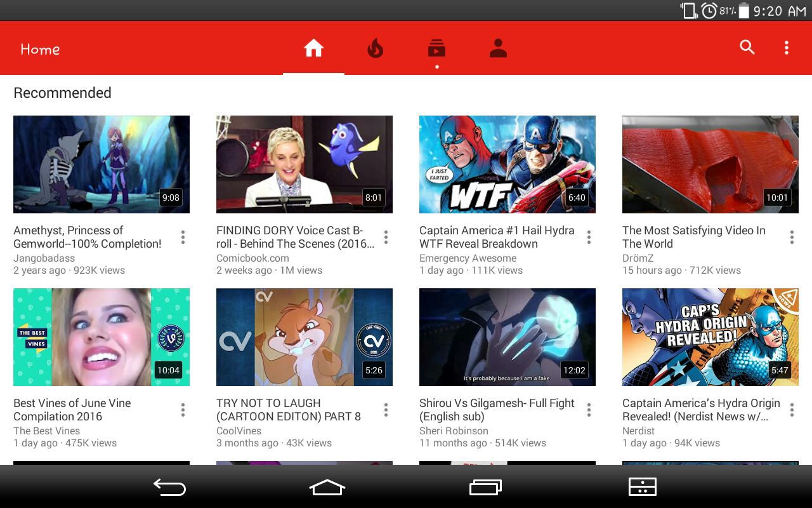Image resolution: width=812 pixels, height=508 pixels.
Task: Click '11 months ago · 514K views' text
Action: click(x=483, y=443)
